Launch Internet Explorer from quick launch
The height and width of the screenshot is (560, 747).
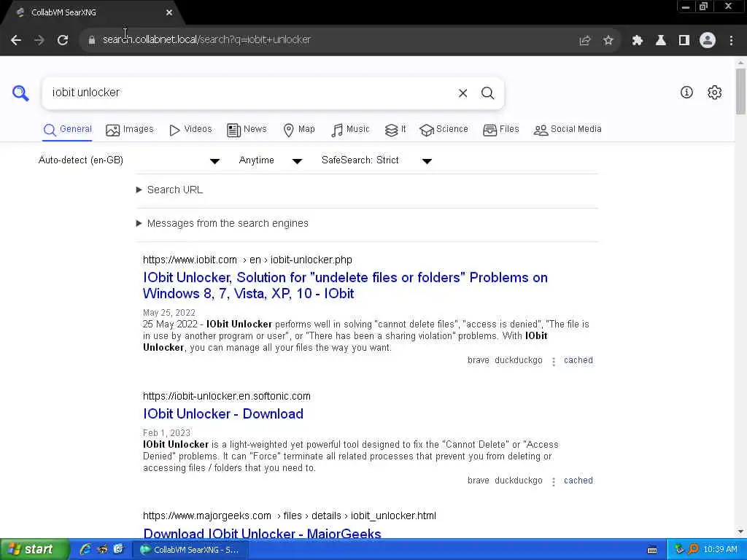point(85,550)
